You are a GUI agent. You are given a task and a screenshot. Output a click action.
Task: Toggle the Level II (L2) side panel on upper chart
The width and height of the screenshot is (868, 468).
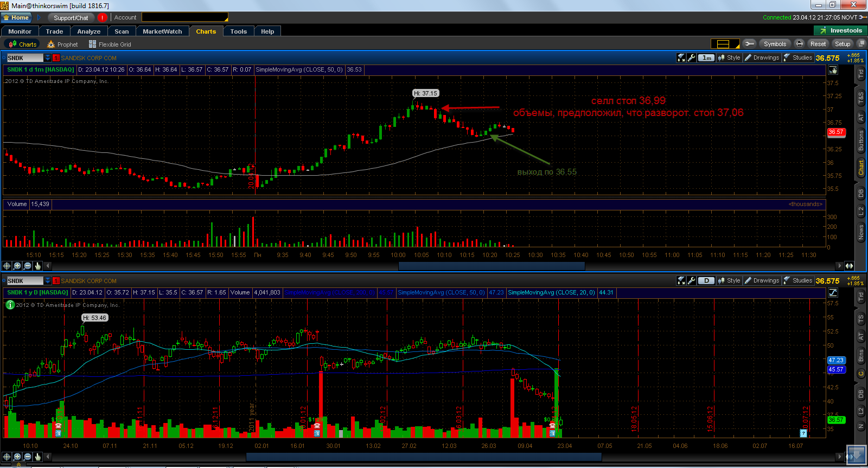(x=861, y=211)
